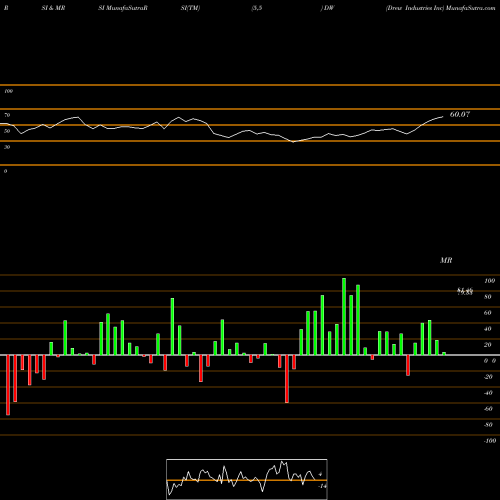This screenshot has height=500, width=500.
Task: Click the MR histogram axis label -100
Action: 489,441
